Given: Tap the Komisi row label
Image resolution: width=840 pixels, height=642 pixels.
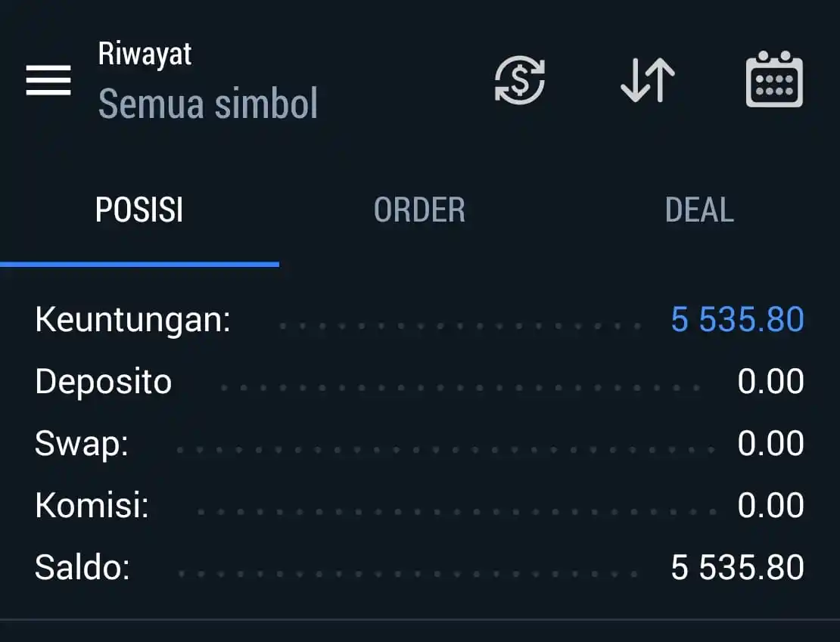Looking at the screenshot, I should [x=92, y=505].
